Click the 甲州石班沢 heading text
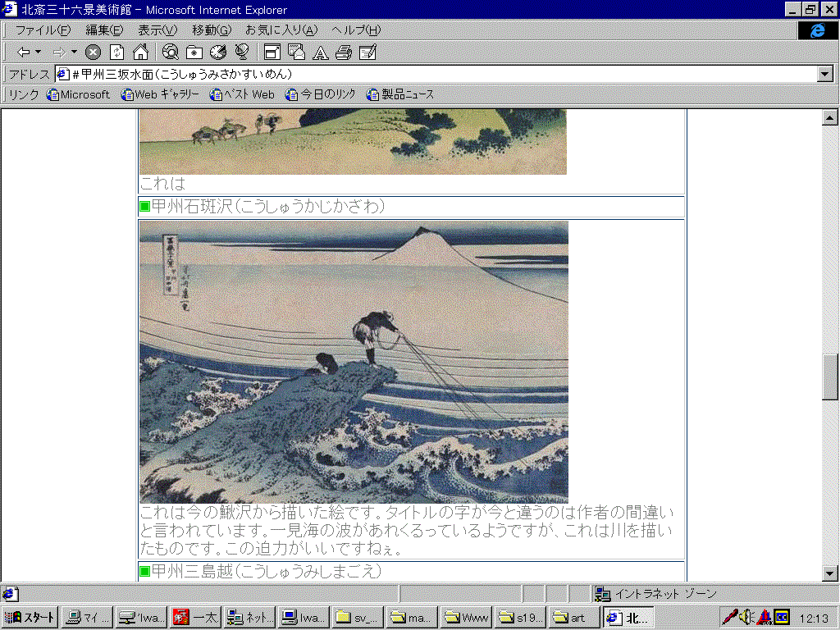 click(x=268, y=207)
